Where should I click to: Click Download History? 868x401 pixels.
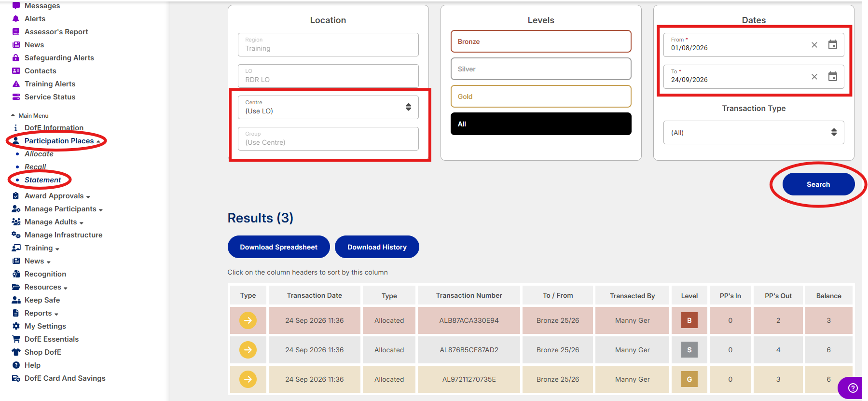click(377, 247)
